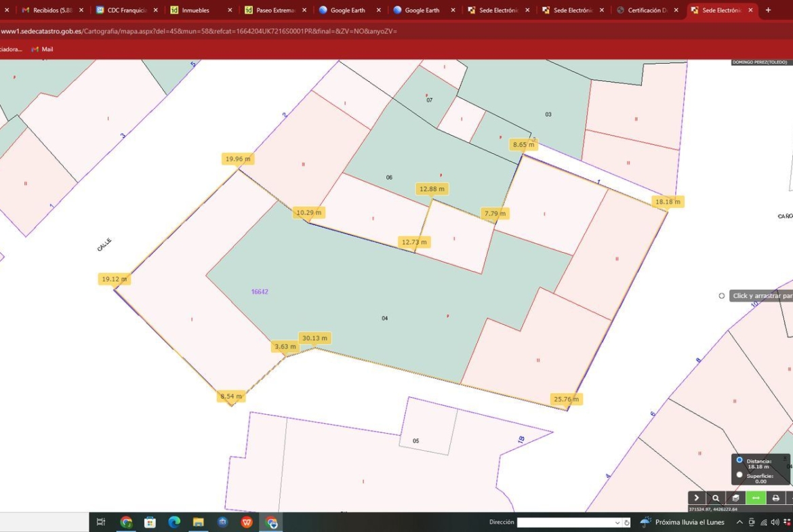Toggle the green measure distance tool
The width and height of the screenshot is (793, 532).
(756, 497)
